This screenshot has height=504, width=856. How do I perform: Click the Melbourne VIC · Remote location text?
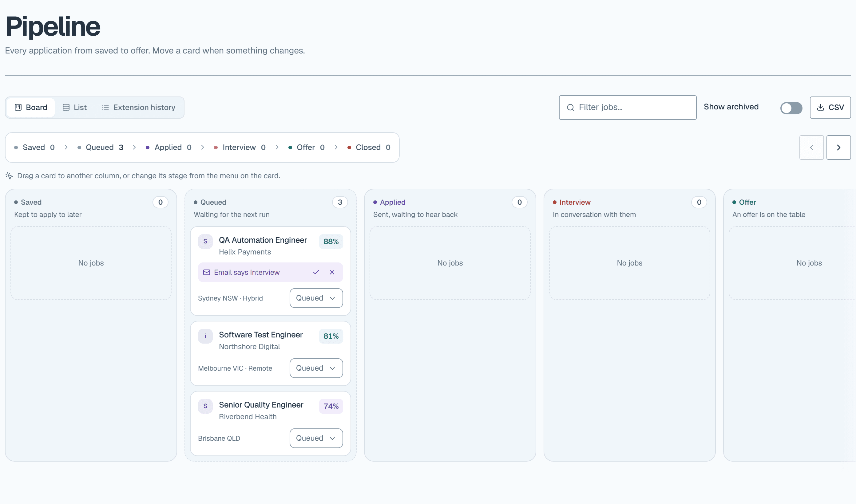(235, 368)
